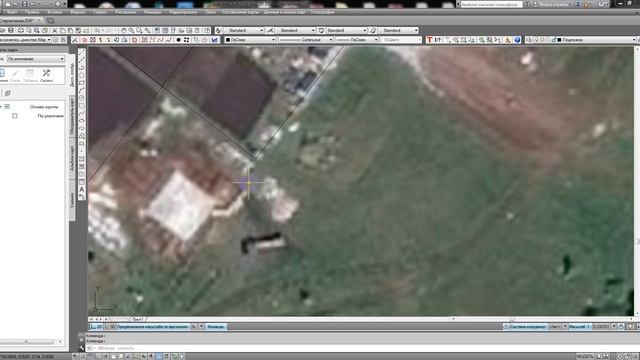Screen dimensions: 640x360
Task: Open the ПоСлою lineweight dropdown
Action: (x=357, y=40)
